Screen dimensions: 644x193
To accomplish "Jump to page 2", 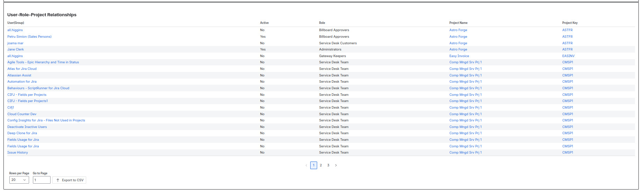I will point(321,165).
